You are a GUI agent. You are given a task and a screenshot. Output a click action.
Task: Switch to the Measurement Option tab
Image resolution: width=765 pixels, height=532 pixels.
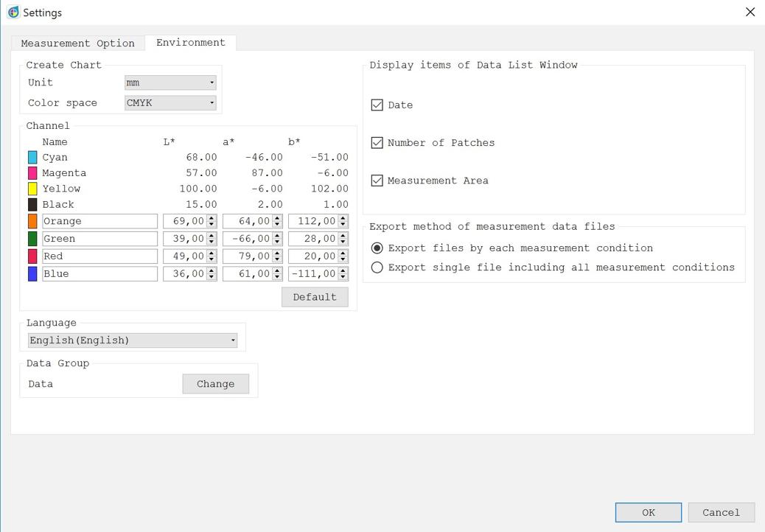[77, 43]
